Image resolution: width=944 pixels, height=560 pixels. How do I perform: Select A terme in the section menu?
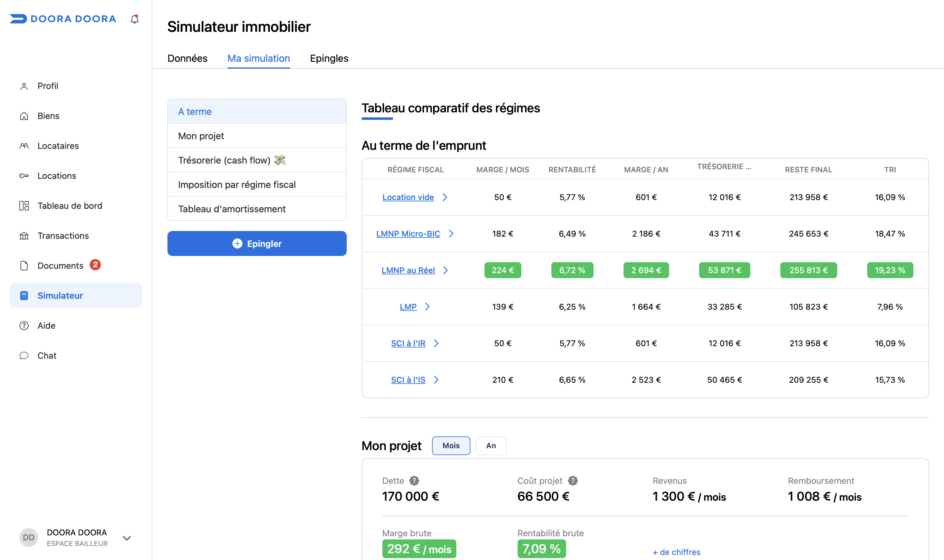(257, 111)
